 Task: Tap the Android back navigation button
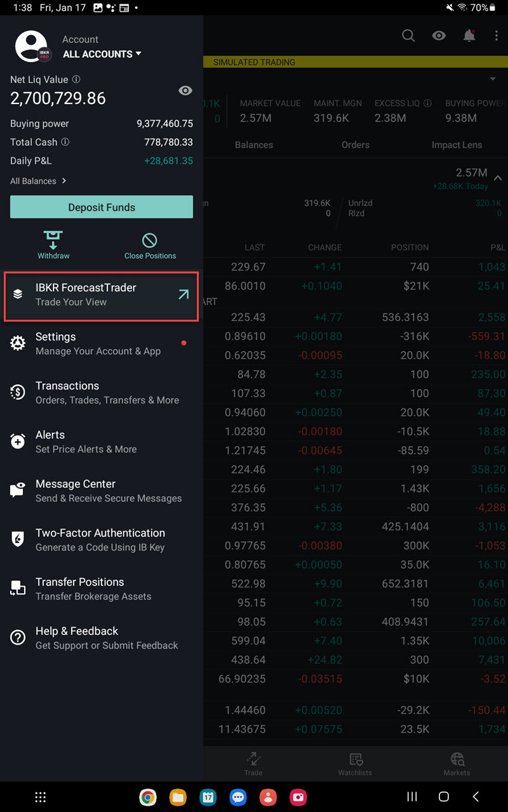tap(476, 796)
